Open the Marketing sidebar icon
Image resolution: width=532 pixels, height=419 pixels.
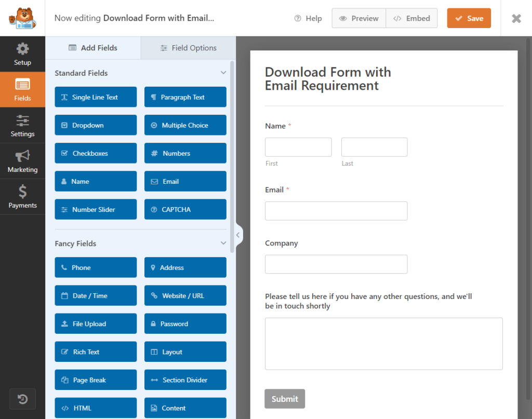click(22, 161)
